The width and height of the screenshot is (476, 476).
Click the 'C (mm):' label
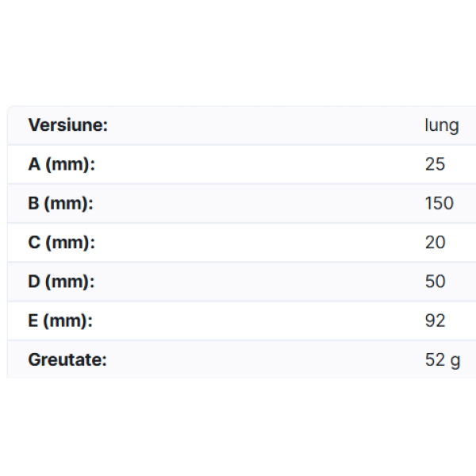click(61, 242)
